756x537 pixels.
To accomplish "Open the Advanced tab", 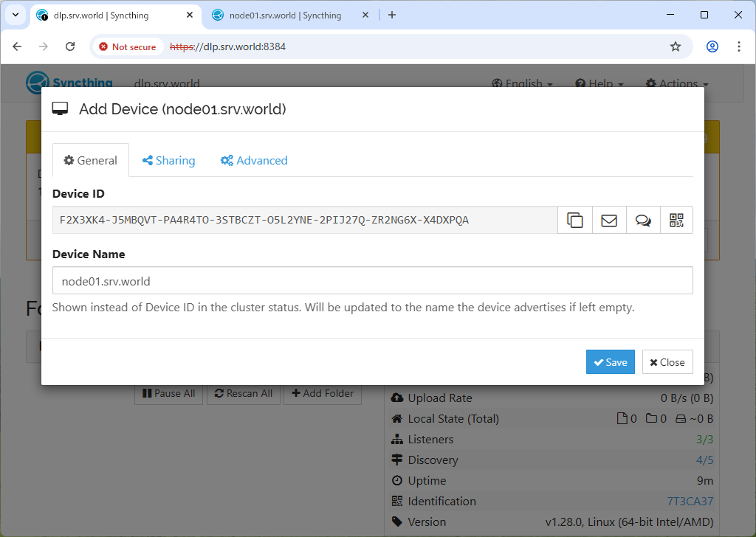I will tap(254, 161).
